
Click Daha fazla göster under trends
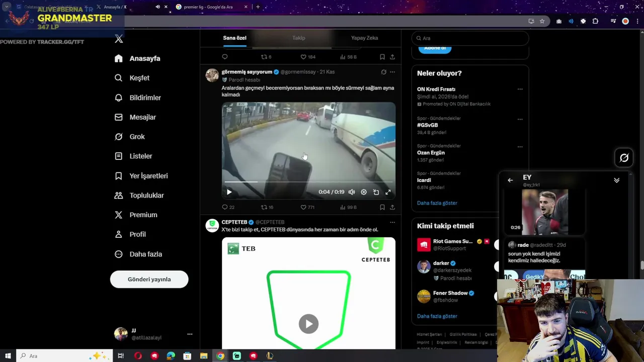[x=437, y=203]
